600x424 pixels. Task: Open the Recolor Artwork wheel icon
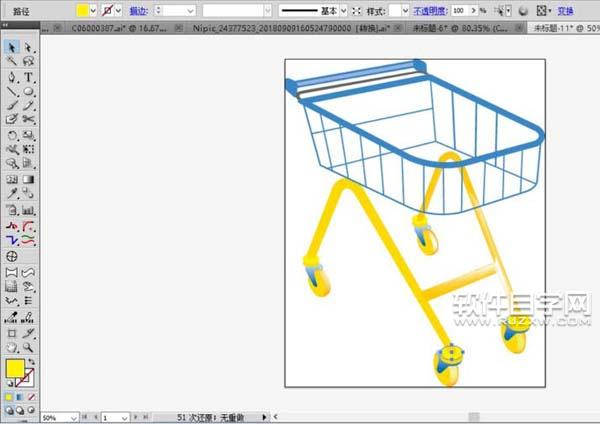pos(523,11)
